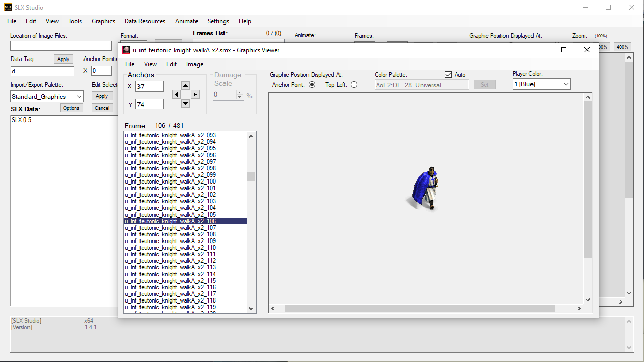Select frame u_inf_teutonic_knight_walkA_x2_101

[x=185, y=188]
